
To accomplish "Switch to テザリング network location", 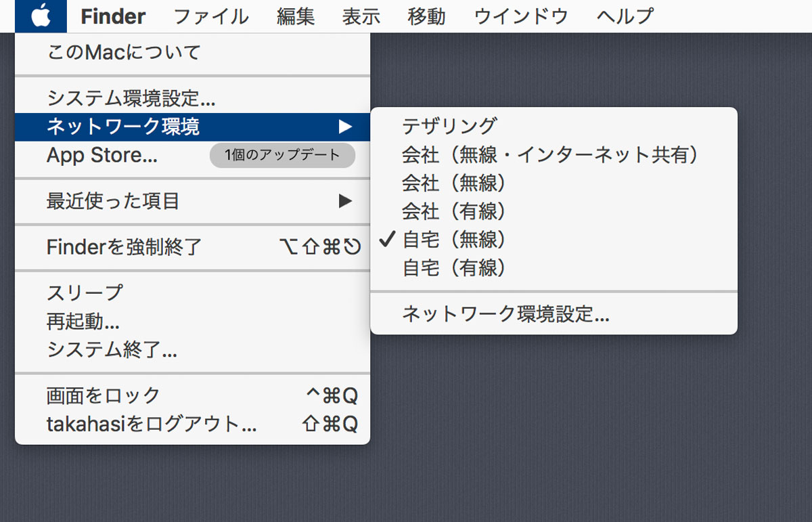I will (x=554, y=126).
